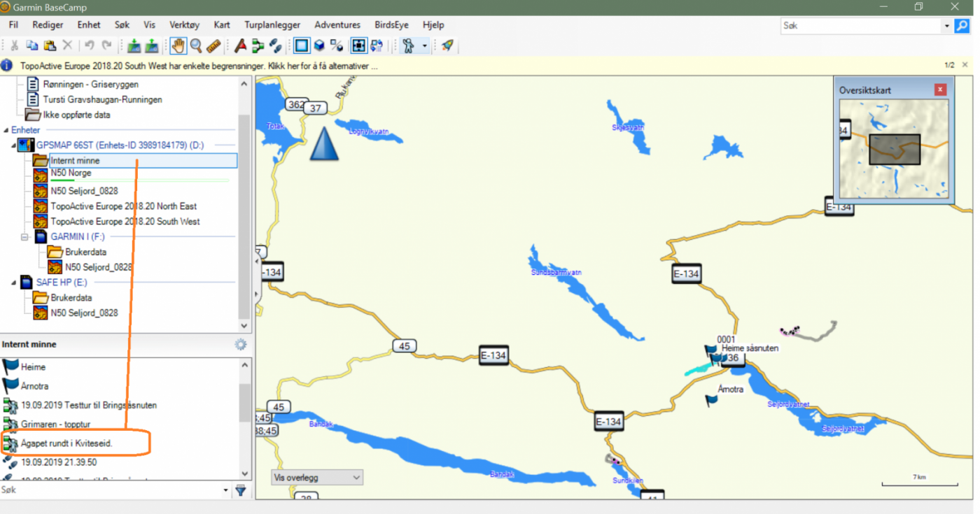Viewport: 980px width, 514px height.
Task: Open the Internt minne settings gear
Action: tap(240, 344)
